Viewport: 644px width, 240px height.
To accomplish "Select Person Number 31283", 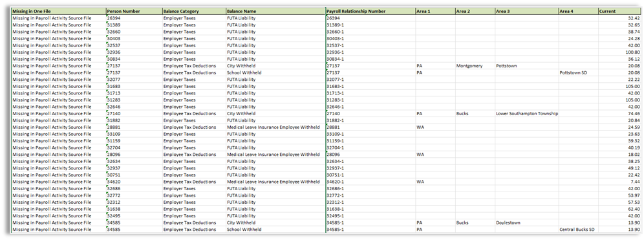I will tap(134, 100).
